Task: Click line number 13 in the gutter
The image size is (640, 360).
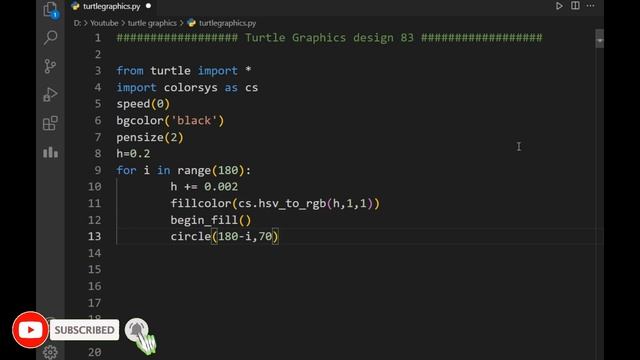Action: pos(95,236)
